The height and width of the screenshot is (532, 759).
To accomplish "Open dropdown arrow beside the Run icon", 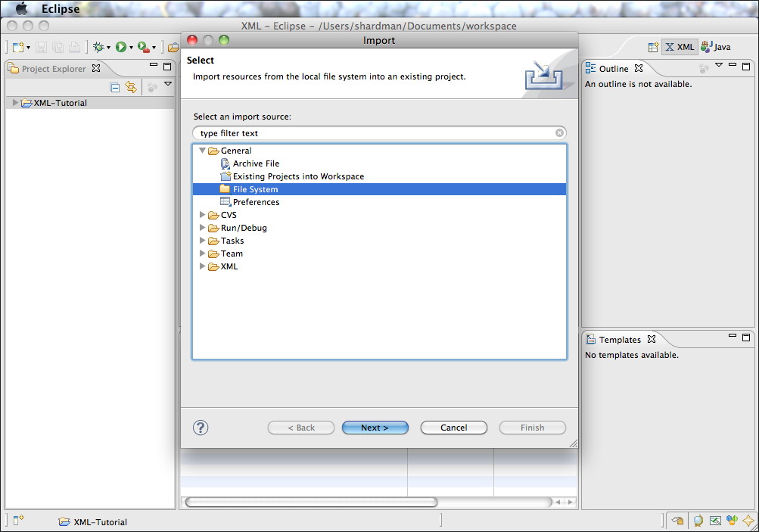I will pyautogui.click(x=131, y=48).
